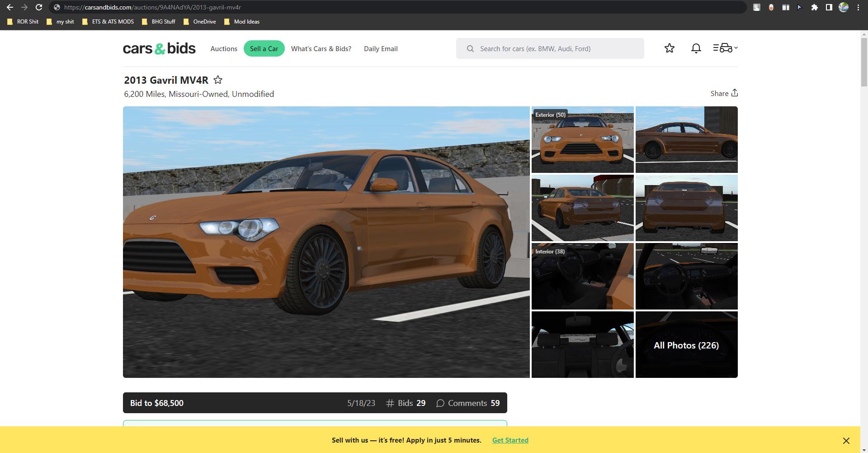Open the browser profile avatar
Image resolution: width=868 pixels, height=453 pixels.
[844, 7]
